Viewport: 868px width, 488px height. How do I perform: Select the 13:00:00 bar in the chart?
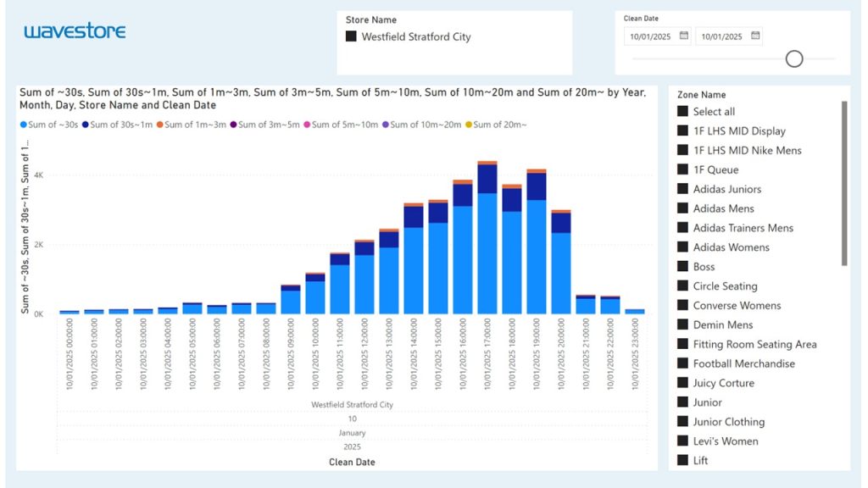pos(389,271)
